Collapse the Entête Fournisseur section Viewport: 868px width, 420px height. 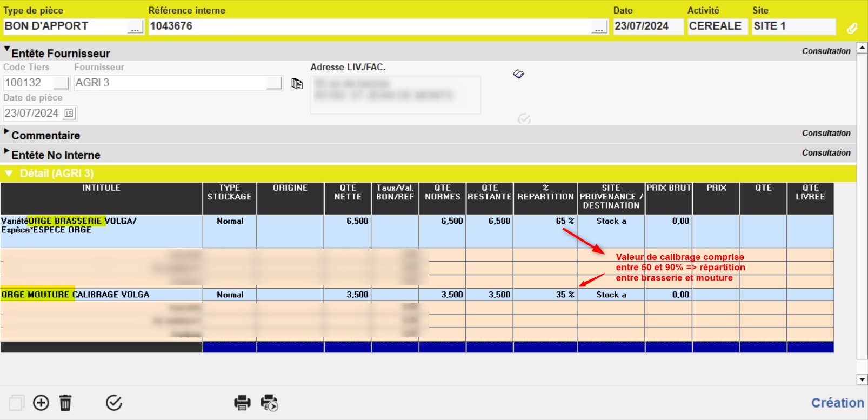pos(7,49)
